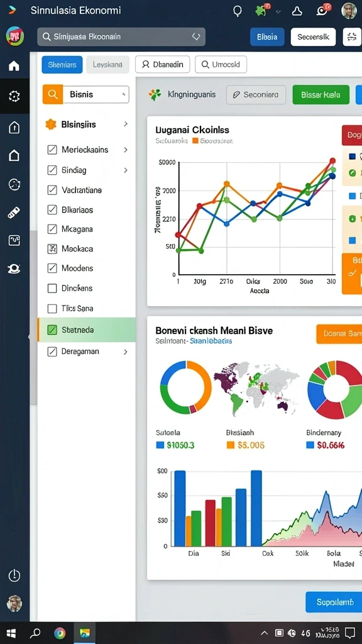The width and height of the screenshot is (362, 644).
Task: Switch to the Skeniars tab
Action: point(62,65)
